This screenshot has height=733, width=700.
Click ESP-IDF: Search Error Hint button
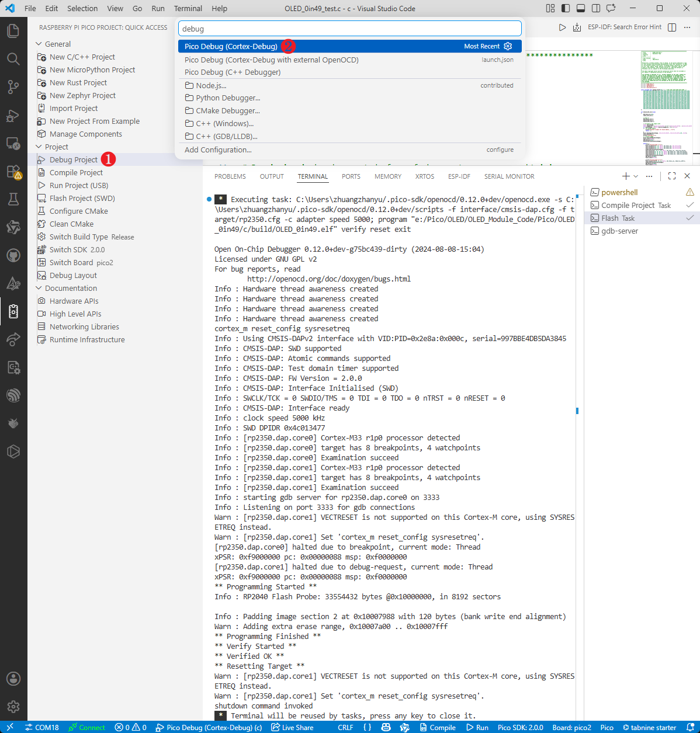(x=625, y=27)
